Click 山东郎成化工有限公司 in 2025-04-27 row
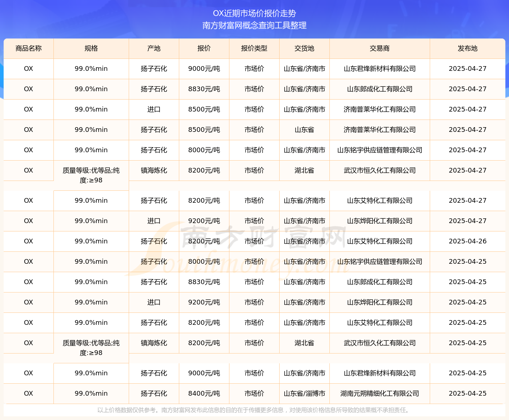The height and width of the screenshot is (420, 509). click(380, 89)
